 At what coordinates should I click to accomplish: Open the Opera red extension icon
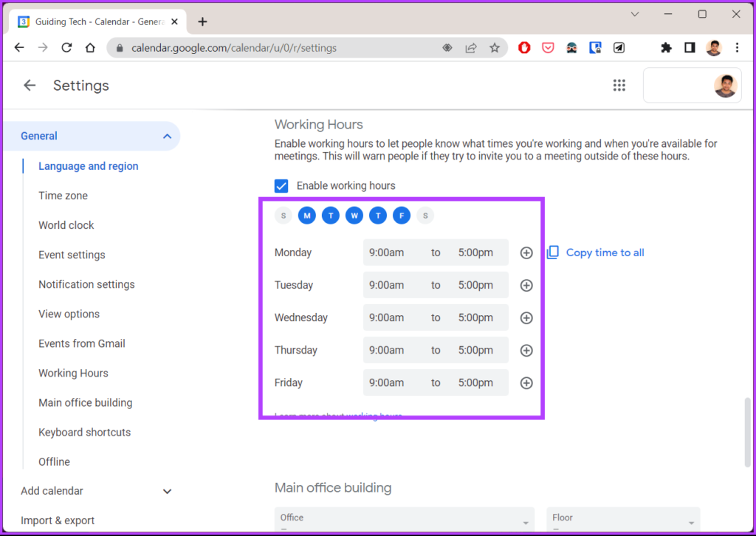pos(524,48)
